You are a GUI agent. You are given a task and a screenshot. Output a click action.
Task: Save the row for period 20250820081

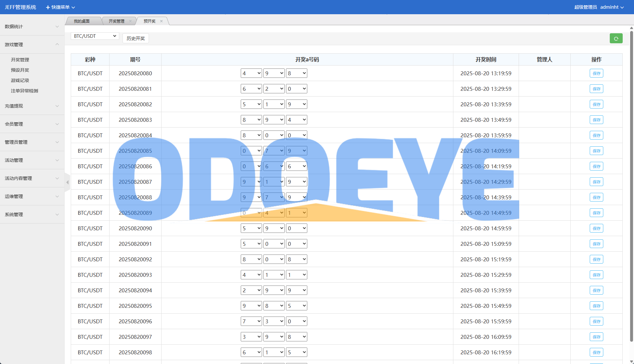596,89
